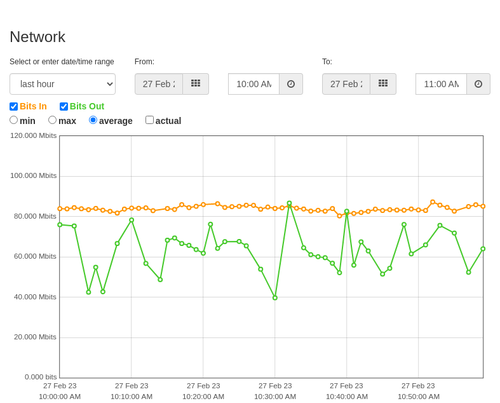This screenshot has width=500, height=403.
Task: Uncheck the Bits Out checkbox
Action: pos(64,107)
